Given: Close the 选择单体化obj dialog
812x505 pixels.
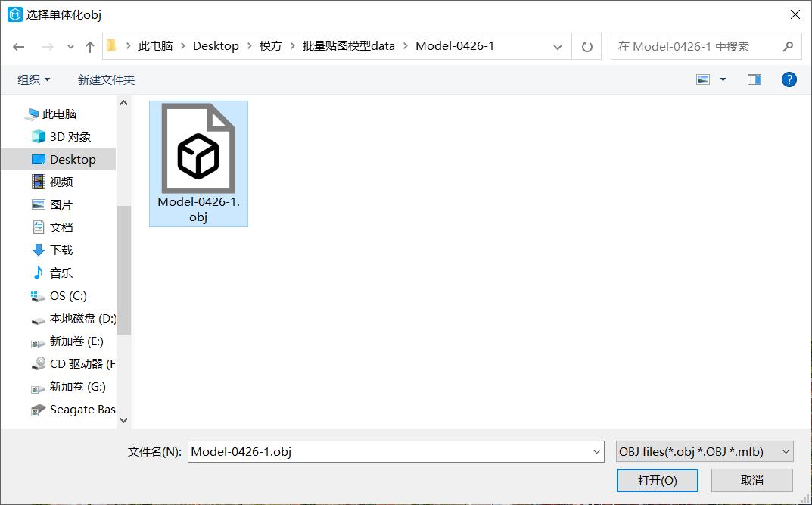Looking at the screenshot, I should pyautogui.click(x=795, y=14).
